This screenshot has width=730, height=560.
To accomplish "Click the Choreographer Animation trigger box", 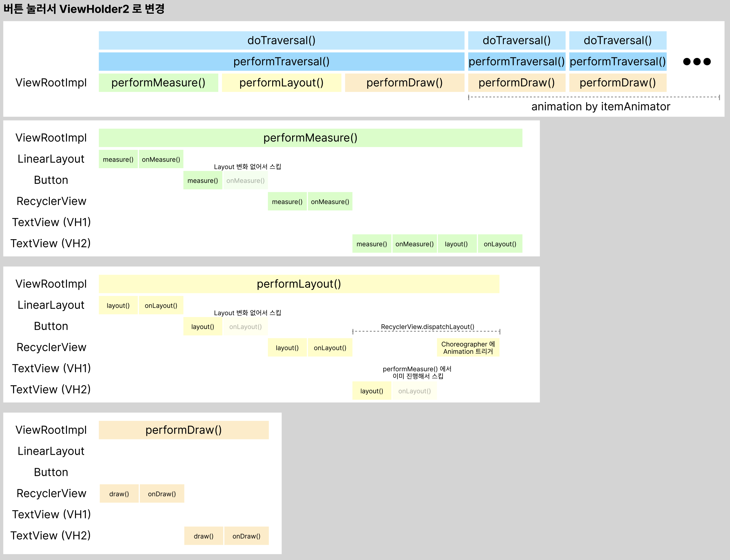I will 468,348.
